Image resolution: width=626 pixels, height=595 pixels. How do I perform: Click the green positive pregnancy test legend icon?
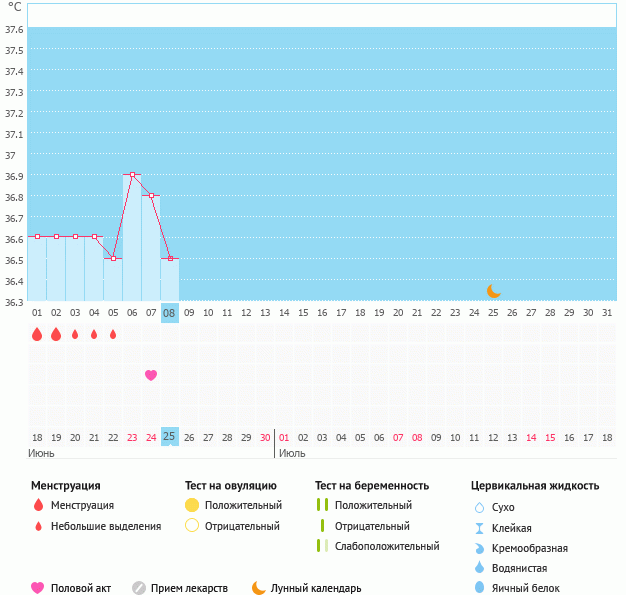(322, 505)
